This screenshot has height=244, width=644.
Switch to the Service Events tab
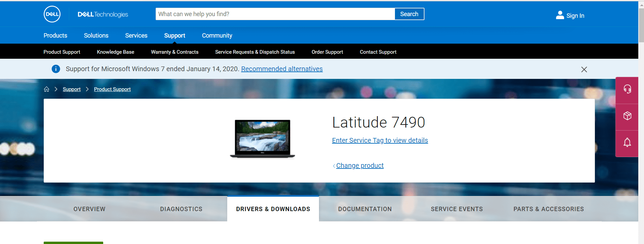click(457, 209)
